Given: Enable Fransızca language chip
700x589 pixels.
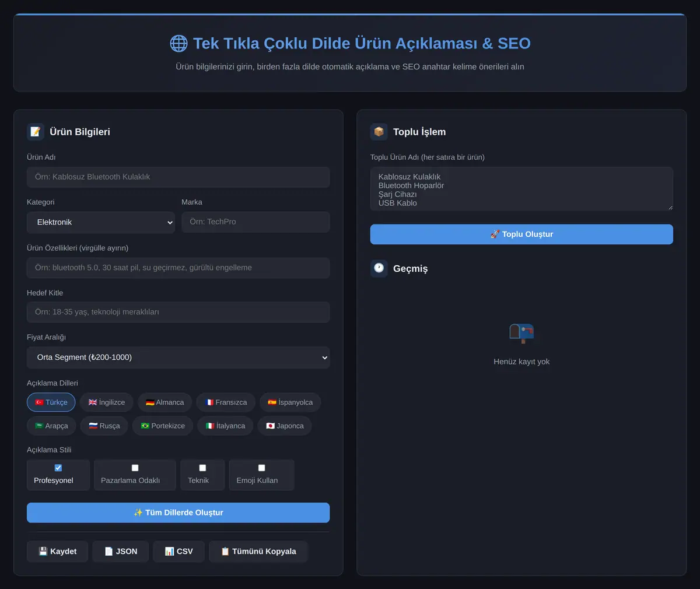Looking at the screenshot, I should pyautogui.click(x=226, y=402).
